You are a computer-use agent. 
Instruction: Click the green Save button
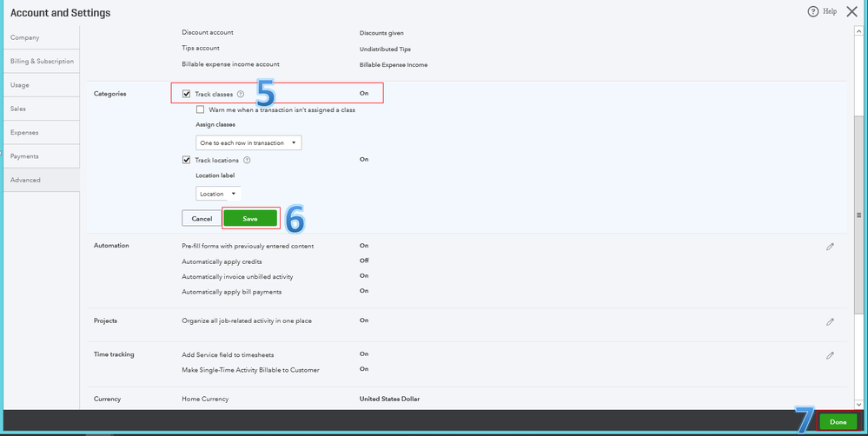tap(250, 219)
